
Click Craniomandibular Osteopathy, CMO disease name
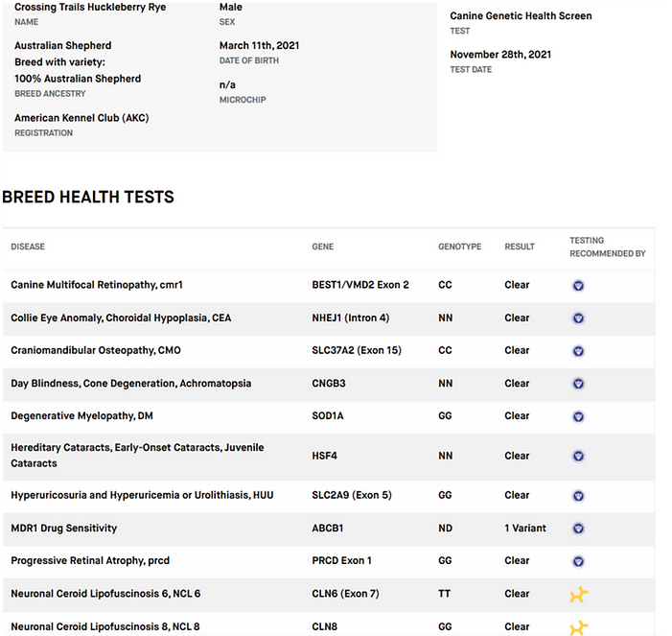(x=96, y=350)
